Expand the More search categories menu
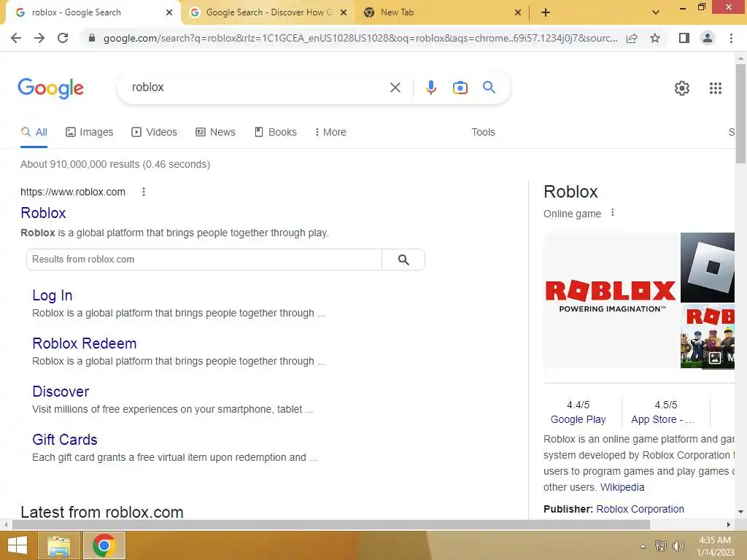 click(x=330, y=133)
